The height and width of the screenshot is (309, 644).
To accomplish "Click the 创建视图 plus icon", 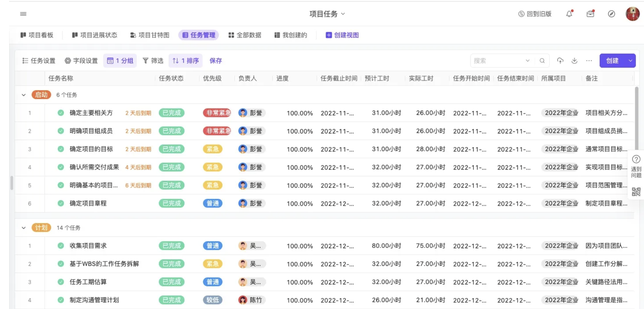I will tap(329, 35).
